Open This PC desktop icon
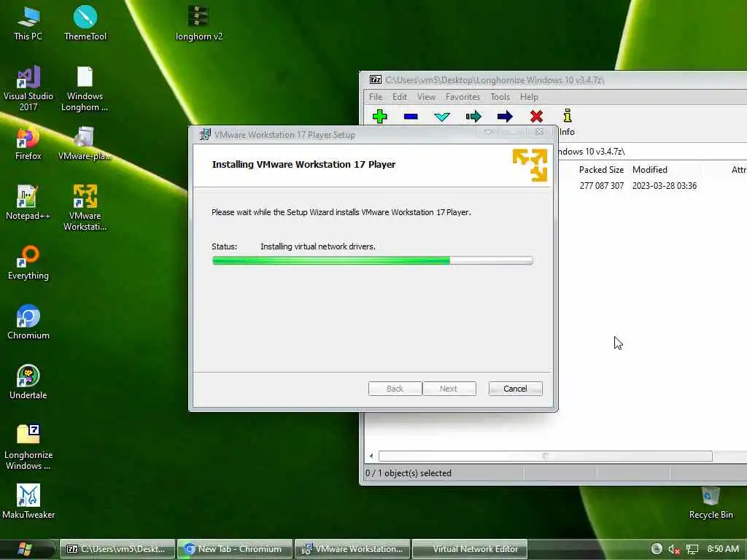The width and height of the screenshot is (747, 560). (28, 23)
